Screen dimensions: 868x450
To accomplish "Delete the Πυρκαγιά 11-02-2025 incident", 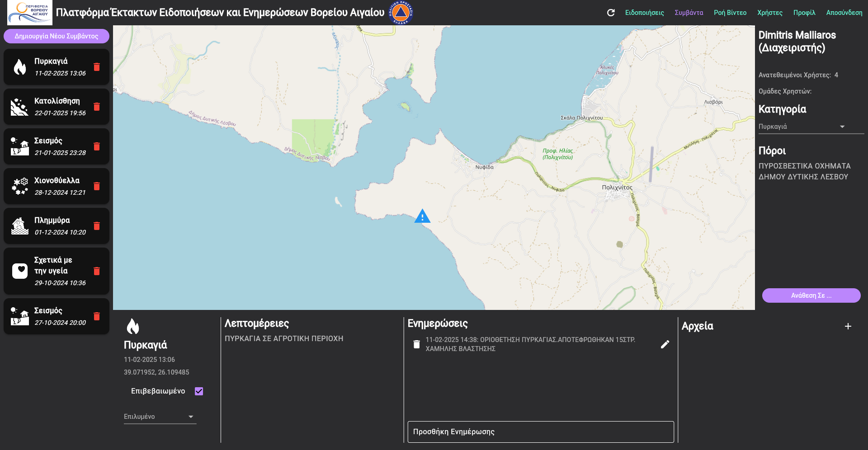I will tap(97, 67).
